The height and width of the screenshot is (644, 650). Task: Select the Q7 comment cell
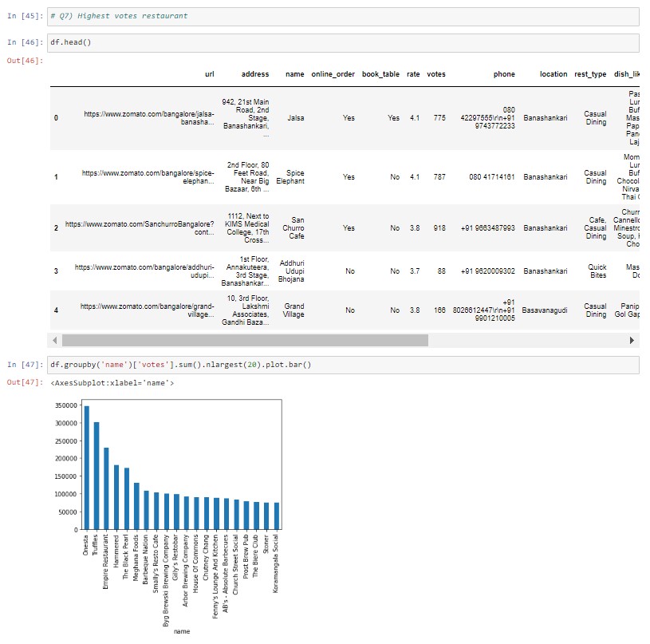(x=160, y=15)
